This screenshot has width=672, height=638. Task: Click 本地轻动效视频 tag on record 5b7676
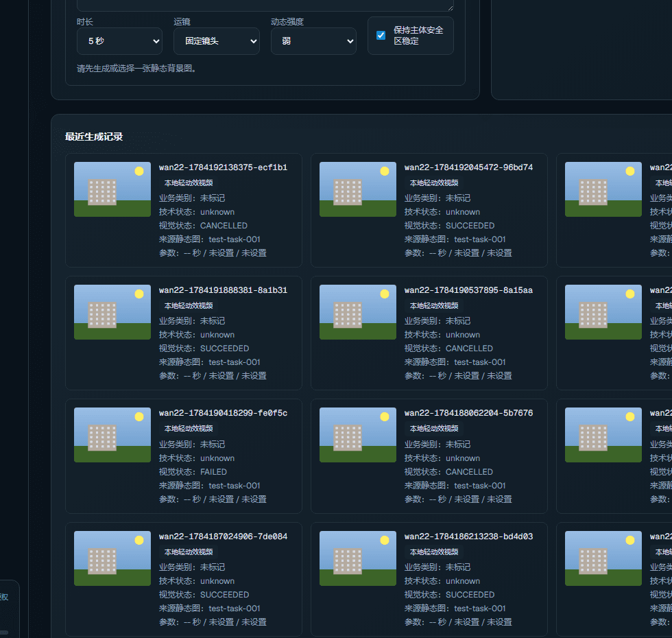pos(434,428)
